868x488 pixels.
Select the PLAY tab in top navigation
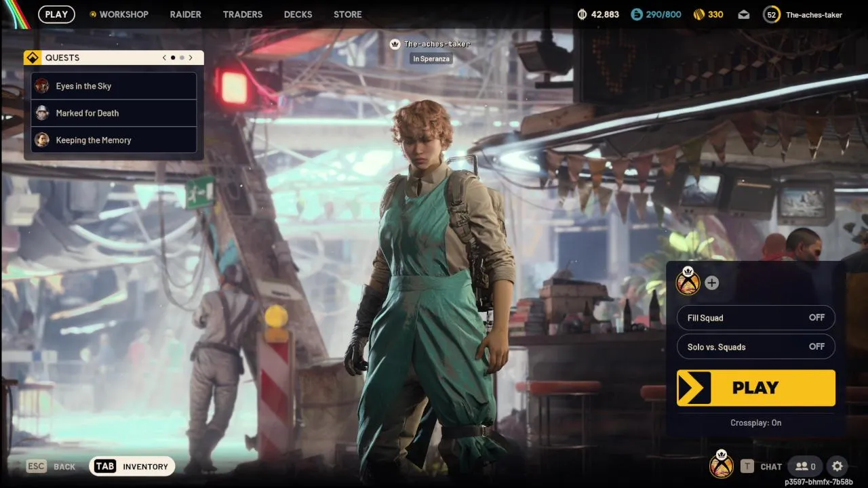tap(56, 14)
